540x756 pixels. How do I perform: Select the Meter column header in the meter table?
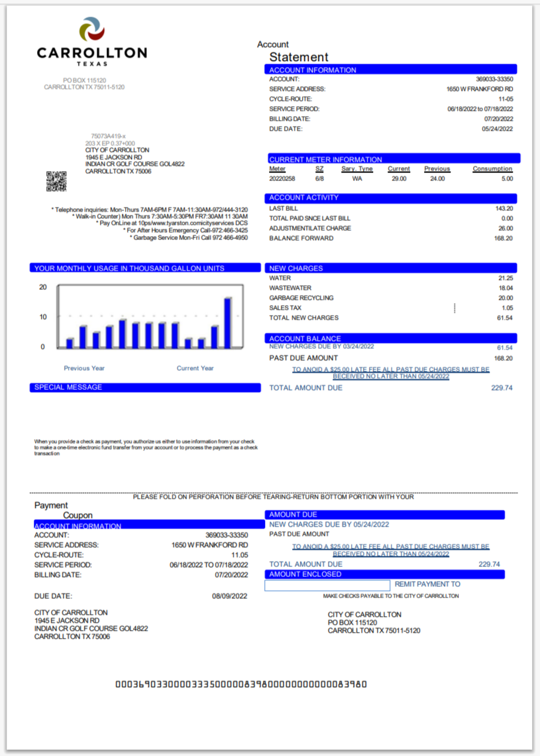coord(277,169)
